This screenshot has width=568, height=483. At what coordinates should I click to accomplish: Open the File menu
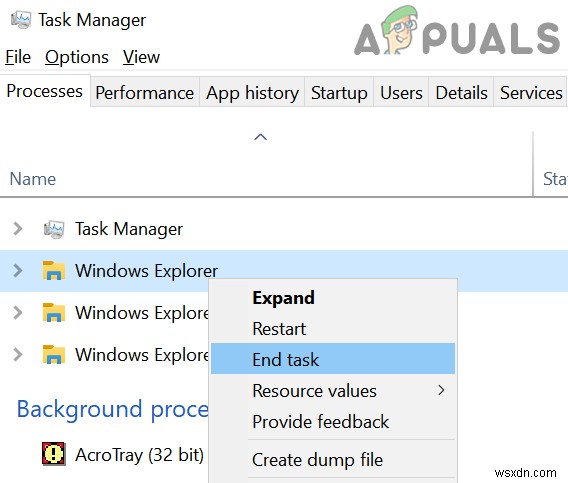click(18, 57)
